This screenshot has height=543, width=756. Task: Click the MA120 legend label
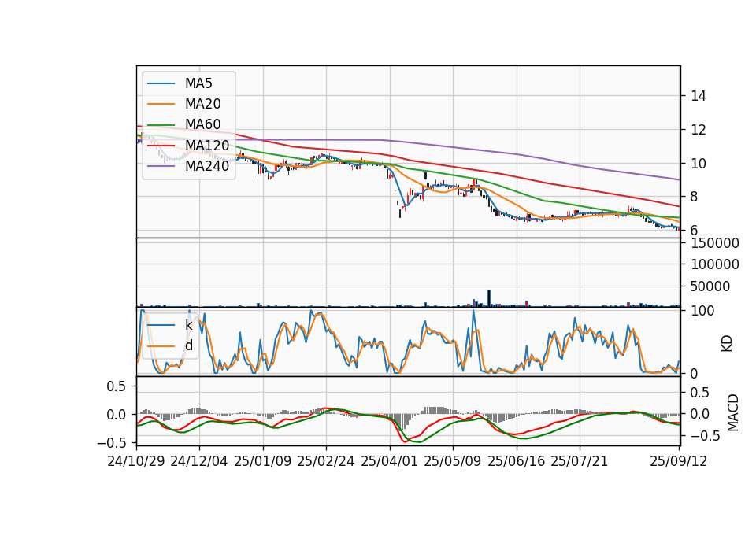(x=207, y=145)
